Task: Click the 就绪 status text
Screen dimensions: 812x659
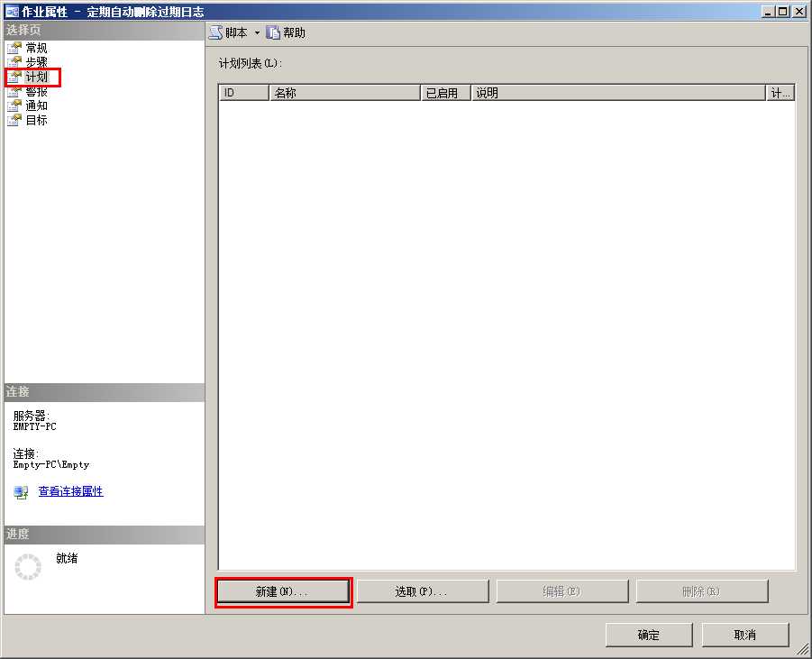Action: [x=67, y=558]
